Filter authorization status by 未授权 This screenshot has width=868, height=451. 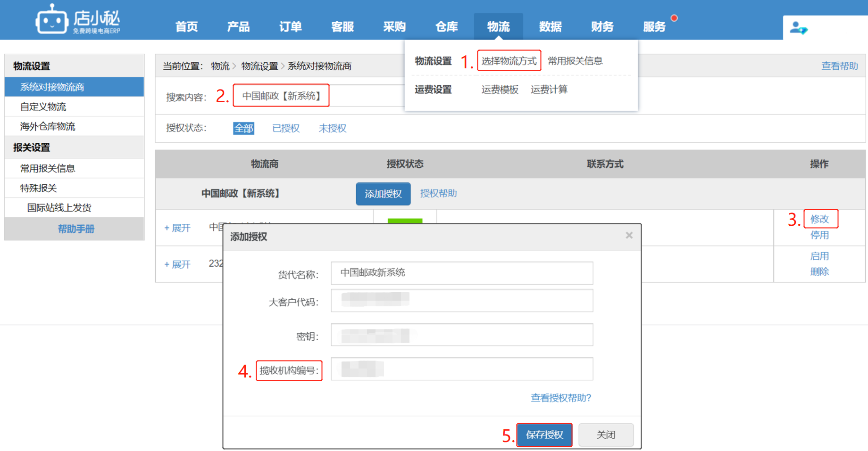332,128
